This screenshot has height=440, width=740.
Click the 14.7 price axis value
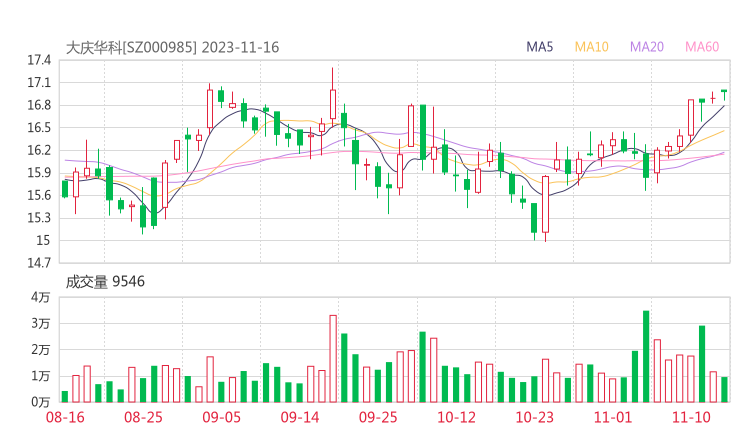coord(39,263)
